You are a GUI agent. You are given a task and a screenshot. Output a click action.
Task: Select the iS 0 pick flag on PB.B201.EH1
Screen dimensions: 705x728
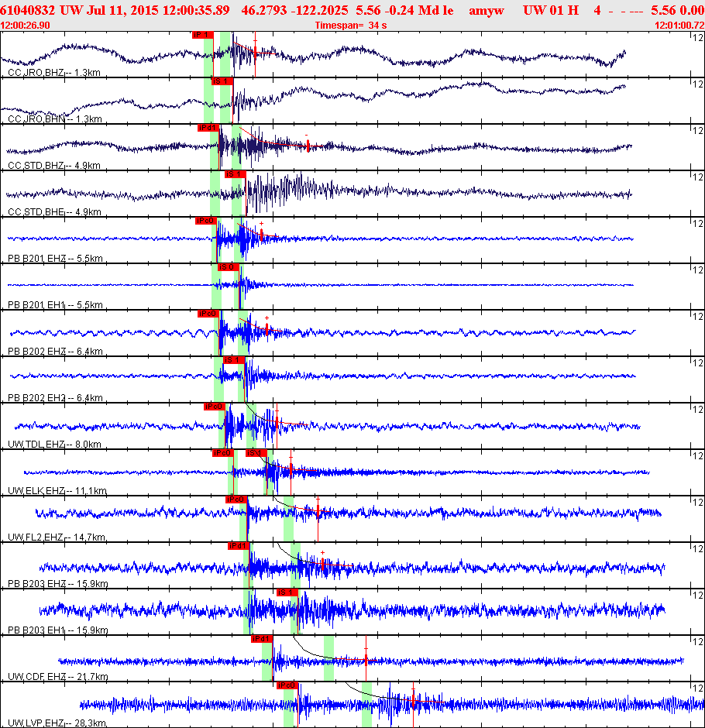click(229, 267)
